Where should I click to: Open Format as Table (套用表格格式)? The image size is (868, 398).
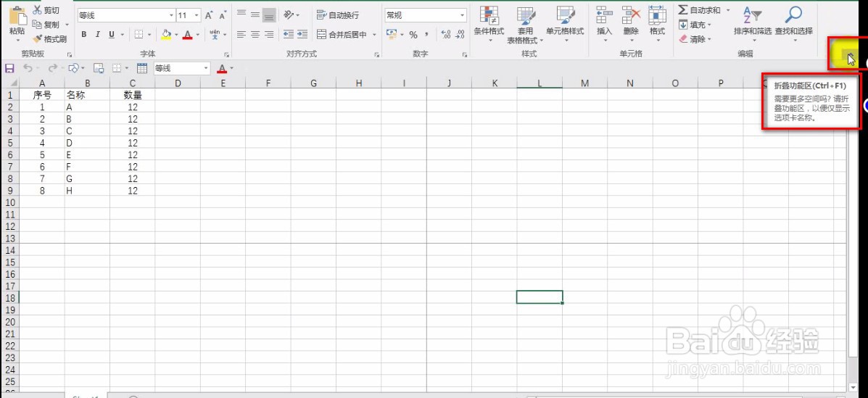tap(525, 25)
